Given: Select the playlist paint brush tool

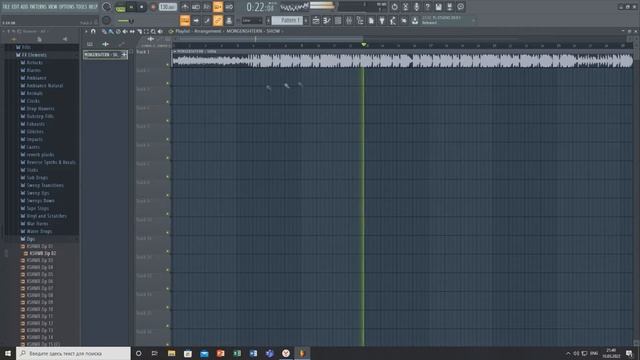Looking at the screenshot, I should click(x=111, y=31).
